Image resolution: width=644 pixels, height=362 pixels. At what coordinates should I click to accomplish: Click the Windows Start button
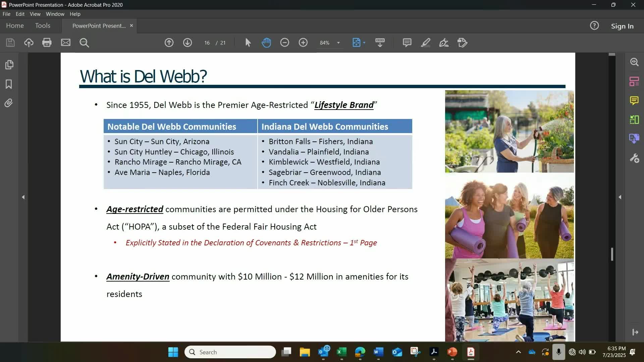tap(173, 352)
